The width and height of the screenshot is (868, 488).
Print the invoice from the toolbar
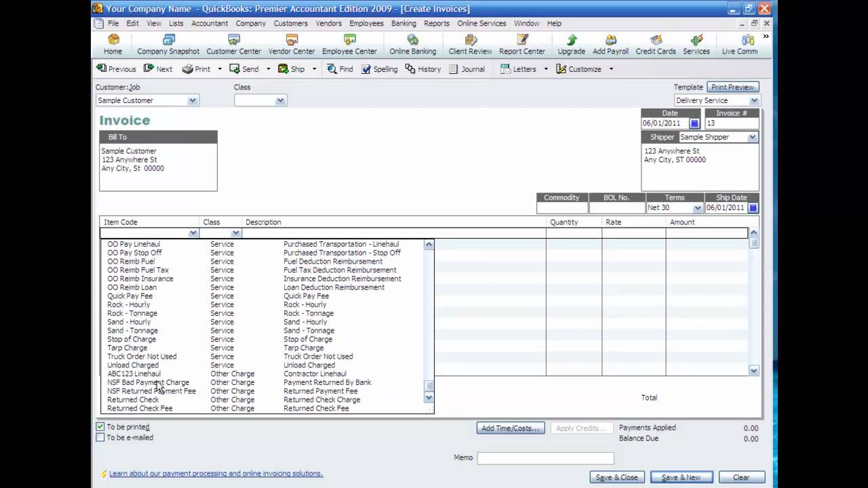[197, 69]
